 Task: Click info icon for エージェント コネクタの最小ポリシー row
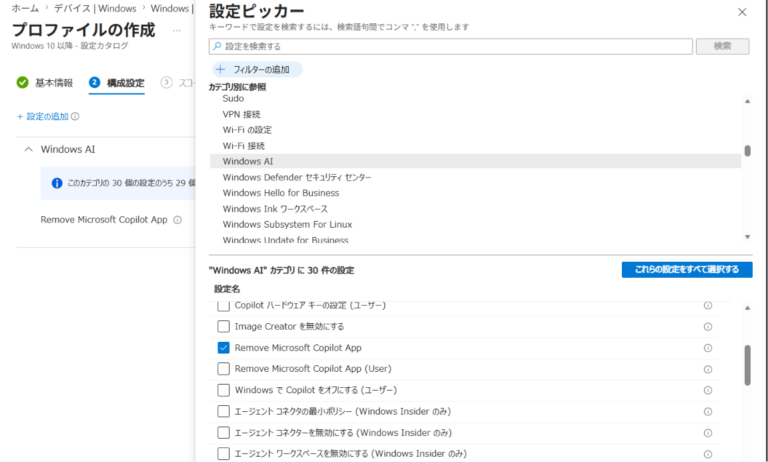coord(708,411)
